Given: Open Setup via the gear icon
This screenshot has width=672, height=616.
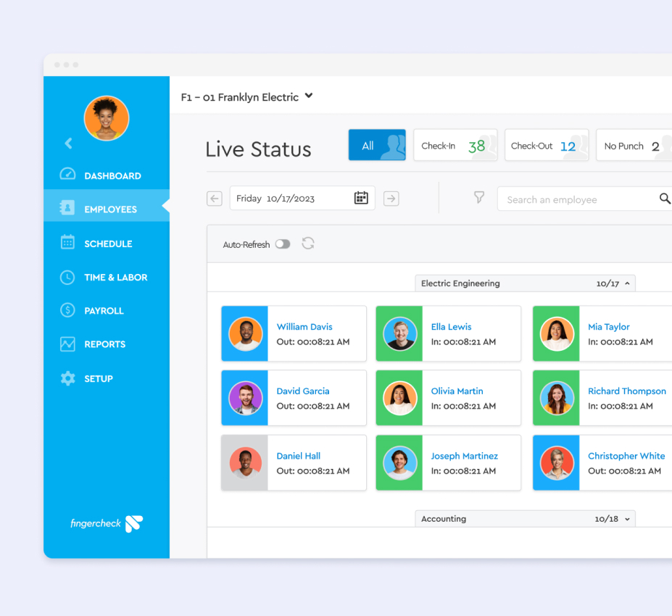Looking at the screenshot, I should pyautogui.click(x=68, y=378).
